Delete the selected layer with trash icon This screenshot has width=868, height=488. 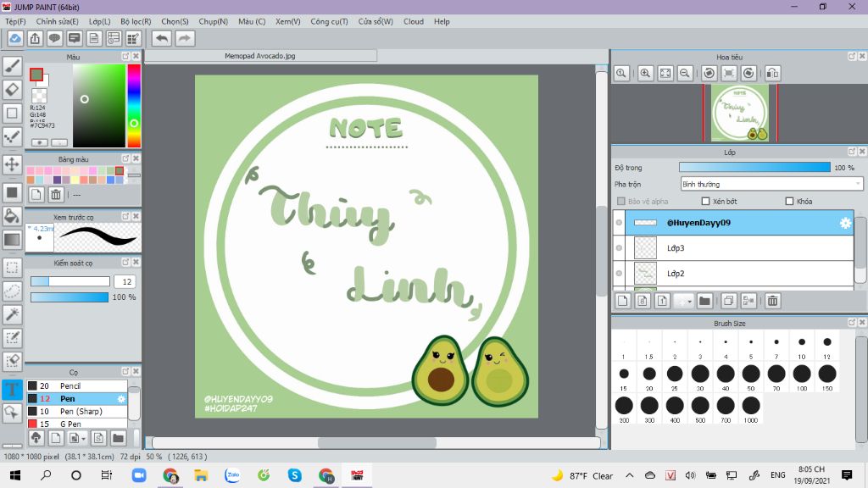773,301
